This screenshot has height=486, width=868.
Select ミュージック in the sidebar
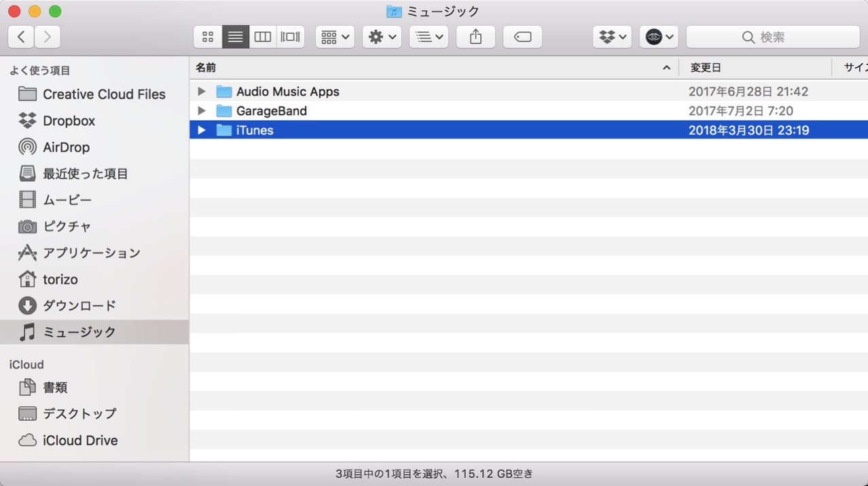click(94, 332)
